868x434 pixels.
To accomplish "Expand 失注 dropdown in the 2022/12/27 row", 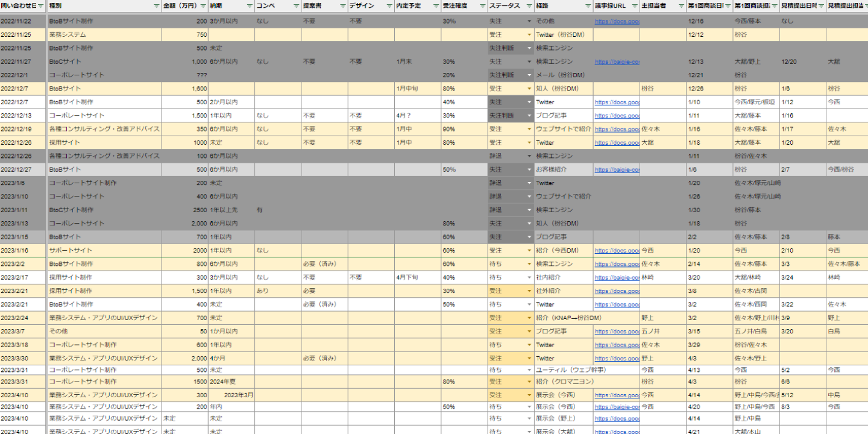I will pos(529,169).
